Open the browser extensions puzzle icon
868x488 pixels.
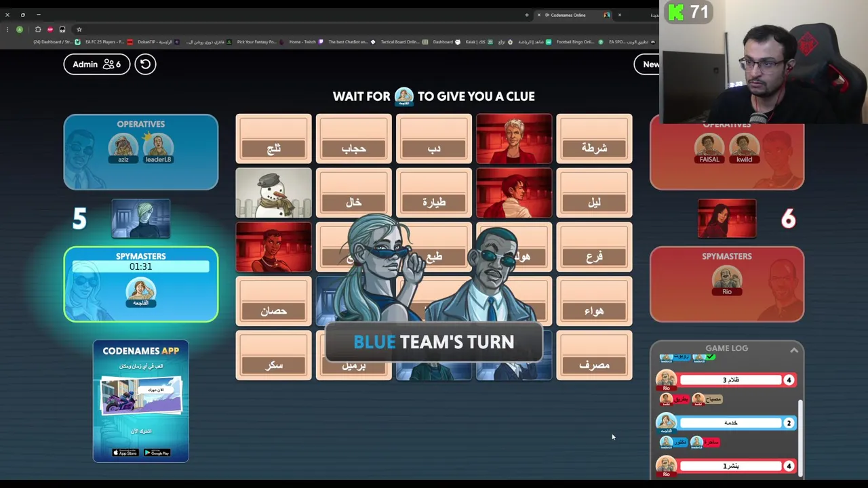tap(38, 29)
